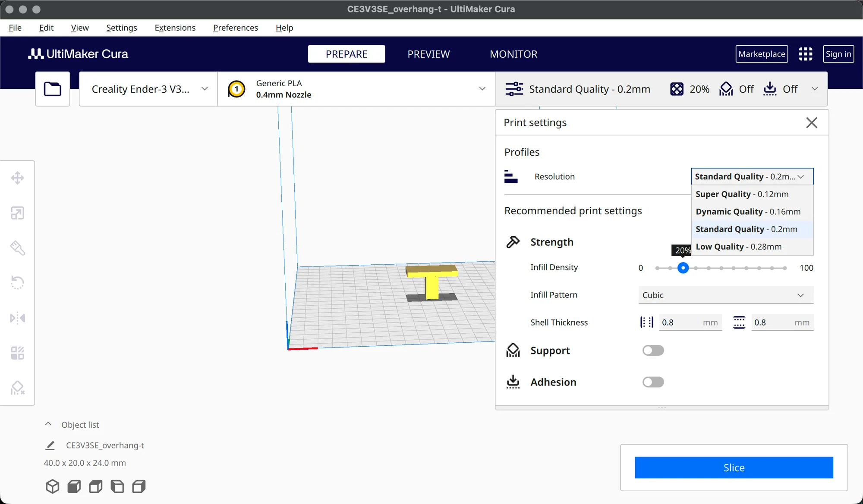Click the Strength section icon
This screenshot has height=504, width=863.
coord(513,242)
